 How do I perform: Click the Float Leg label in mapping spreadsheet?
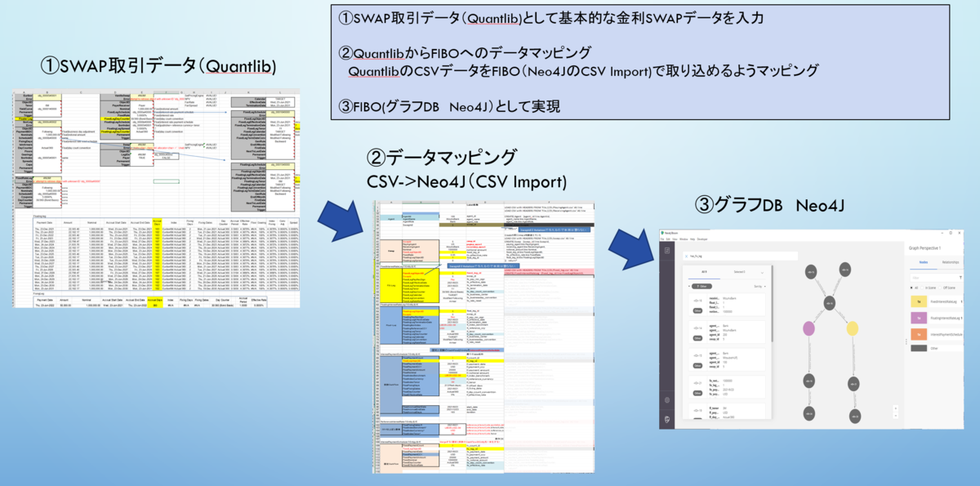(391, 325)
